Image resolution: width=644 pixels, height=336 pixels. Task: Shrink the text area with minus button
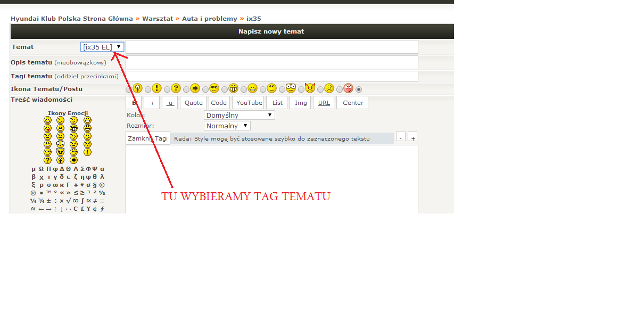401,137
